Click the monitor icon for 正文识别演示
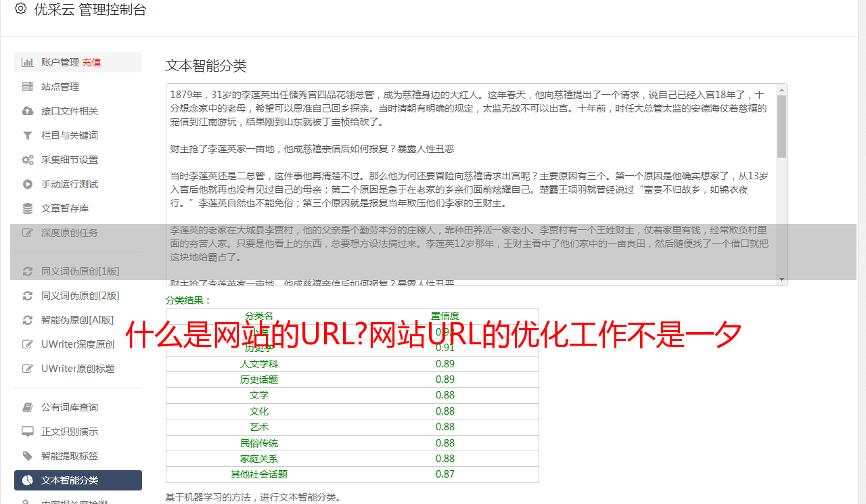Viewport: 866px width, 504px height. [x=28, y=432]
